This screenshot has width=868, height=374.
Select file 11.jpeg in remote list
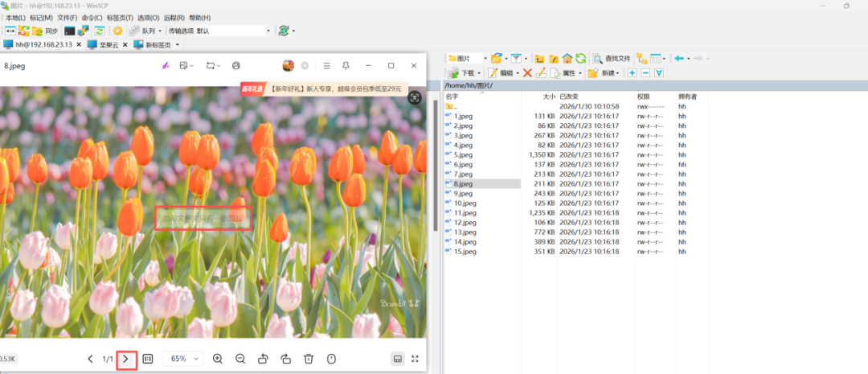[x=465, y=213]
